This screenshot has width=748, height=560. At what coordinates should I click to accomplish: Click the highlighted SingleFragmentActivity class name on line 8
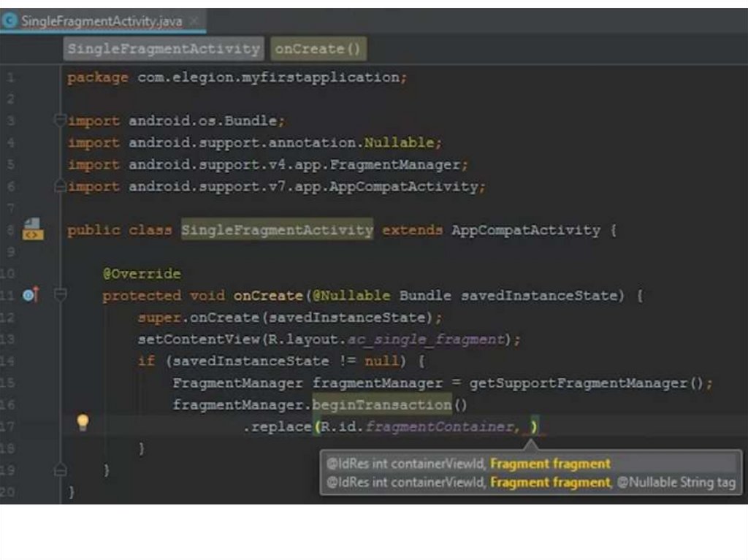[277, 230]
